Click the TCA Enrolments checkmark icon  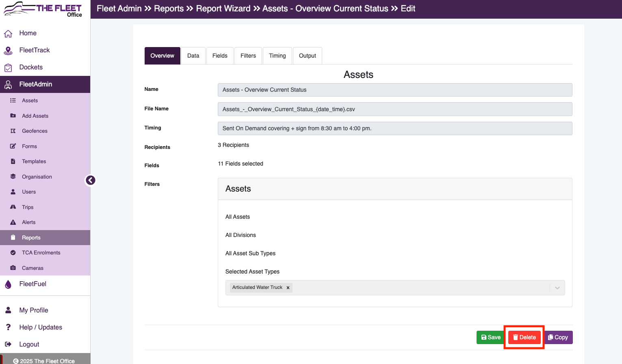pos(13,253)
